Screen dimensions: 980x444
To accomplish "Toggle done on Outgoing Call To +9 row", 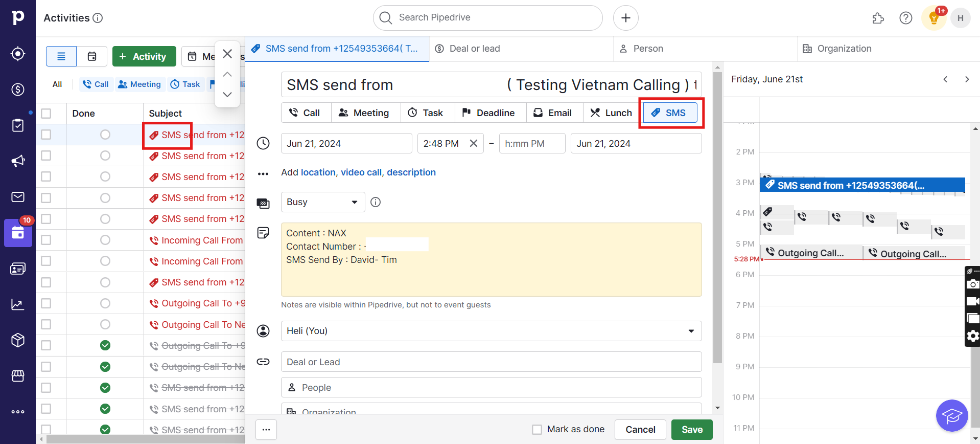I will [105, 303].
